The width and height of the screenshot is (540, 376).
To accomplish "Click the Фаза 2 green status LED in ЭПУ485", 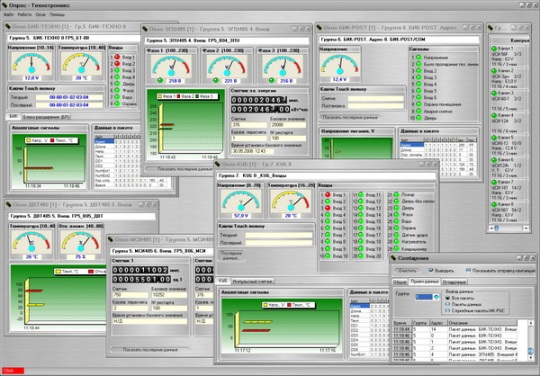I will 216,81.
